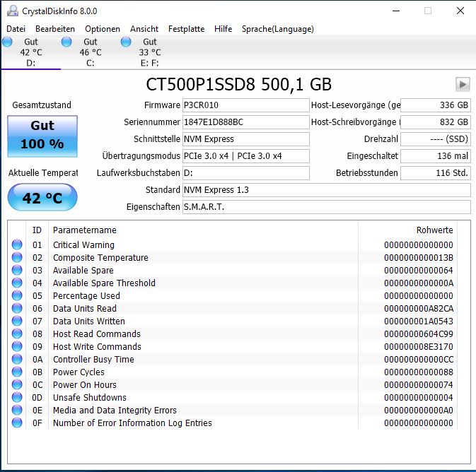Open the Optionen menu
Screen dimensions: 476x472
[x=103, y=29]
